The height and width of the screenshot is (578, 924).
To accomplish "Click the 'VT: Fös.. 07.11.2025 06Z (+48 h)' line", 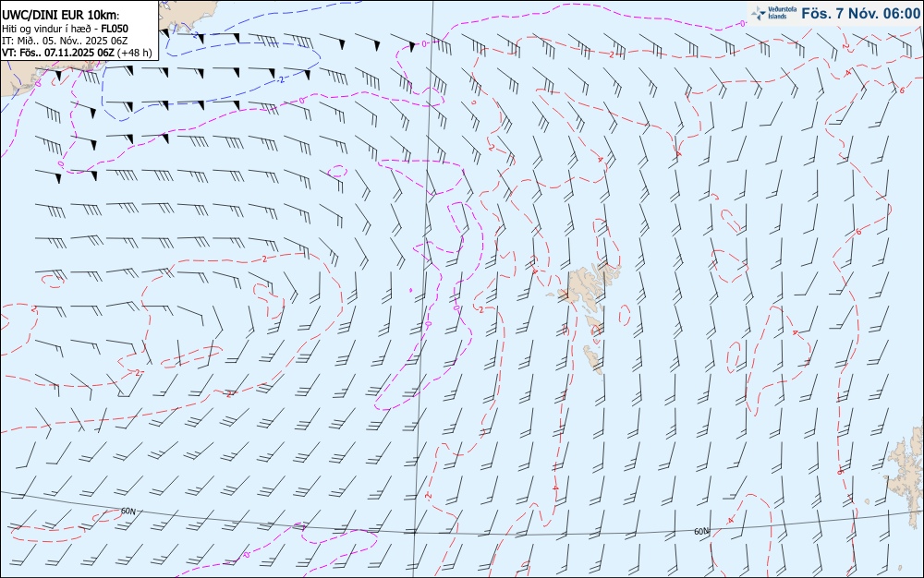I will 77,53.
